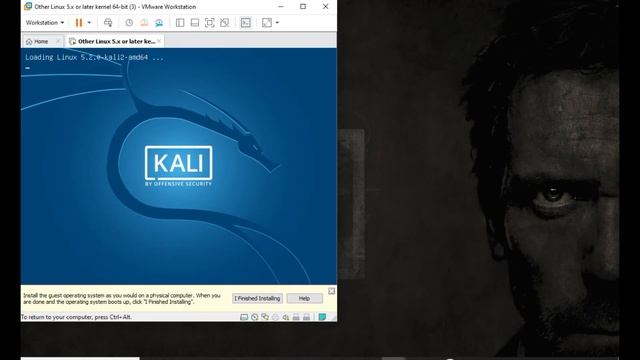The height and width of the screenshot is (360, 640).
Task: Click the 'Install the guest operating system' message
Action: coord(122,298)
